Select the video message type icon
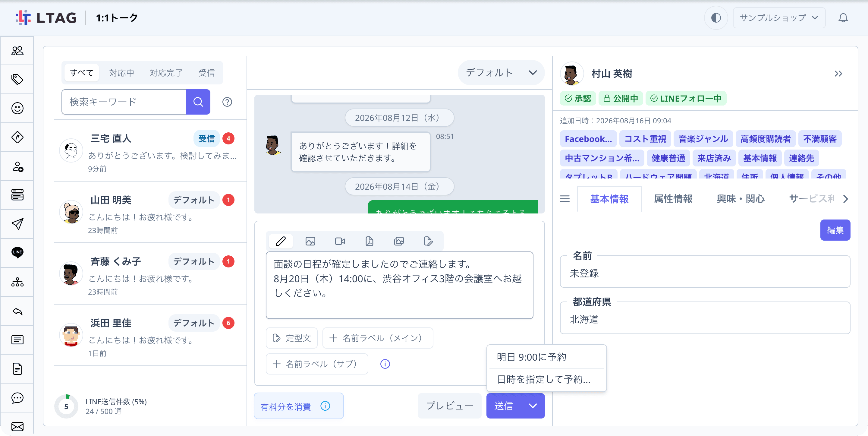The width and height of the screenshot is (868, 436). click(x=340, y=241)
